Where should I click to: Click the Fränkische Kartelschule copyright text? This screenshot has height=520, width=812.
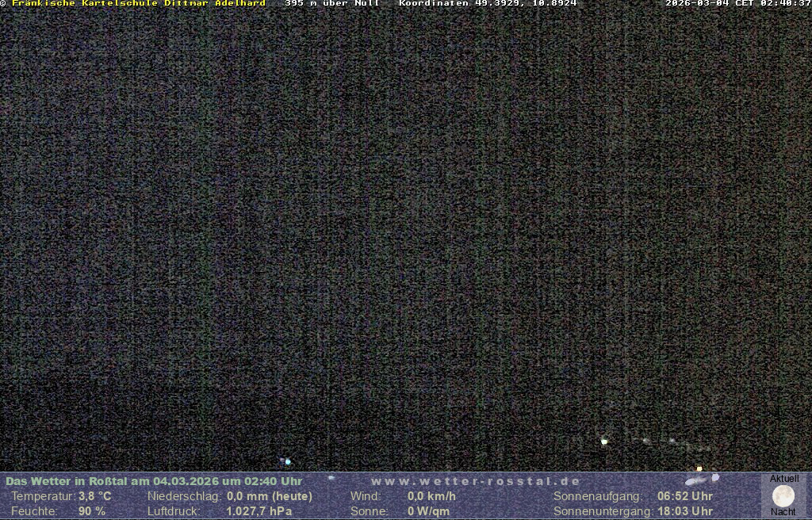pos(135,3)
